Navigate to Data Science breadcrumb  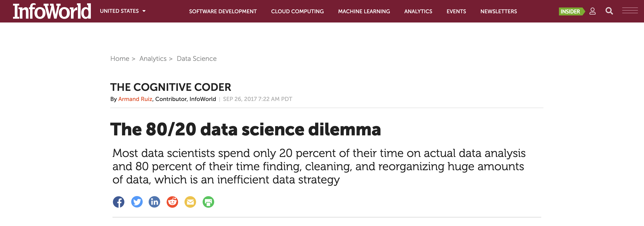point(196,59)
